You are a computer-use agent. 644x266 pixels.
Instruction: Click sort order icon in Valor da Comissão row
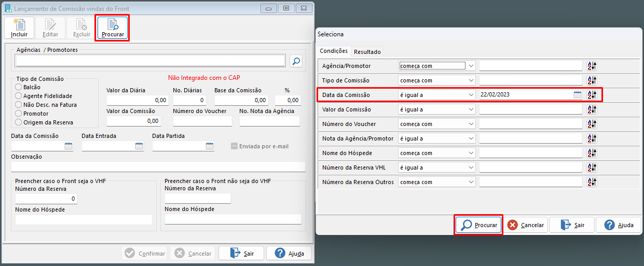tap(592, 109)
